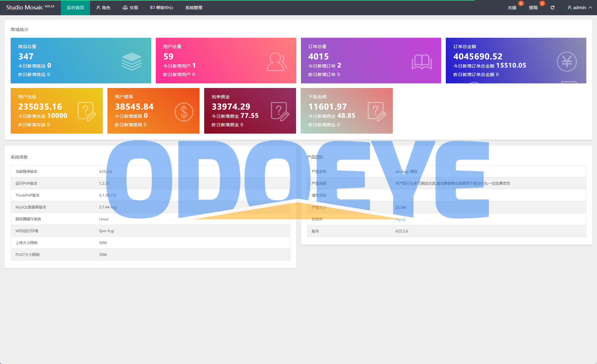Click the users icon on 用户总量 card
Screen dimensions: 597x364
(x=276, y=62)
